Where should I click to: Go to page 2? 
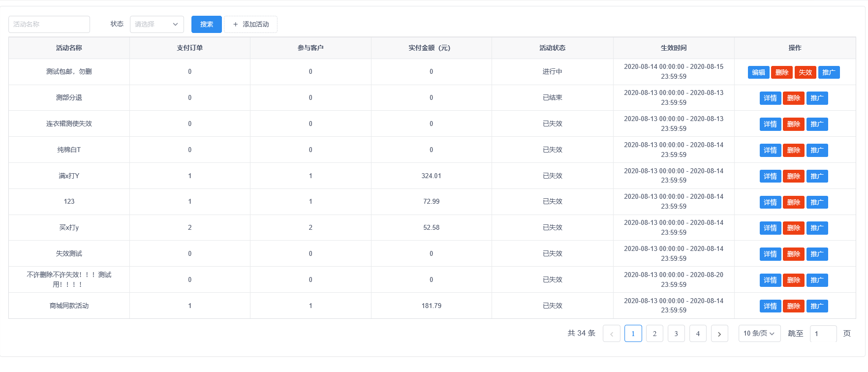[x=654, y=334]
